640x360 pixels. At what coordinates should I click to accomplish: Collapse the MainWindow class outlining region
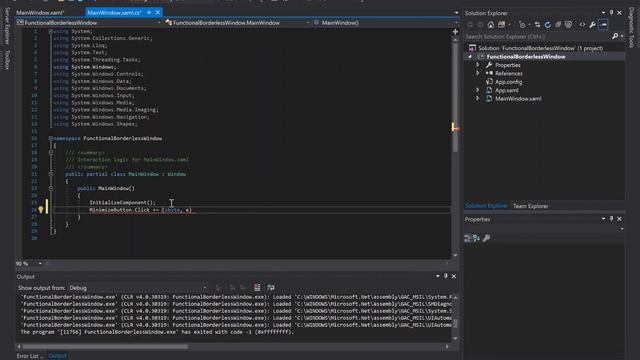tap(51, 174)
